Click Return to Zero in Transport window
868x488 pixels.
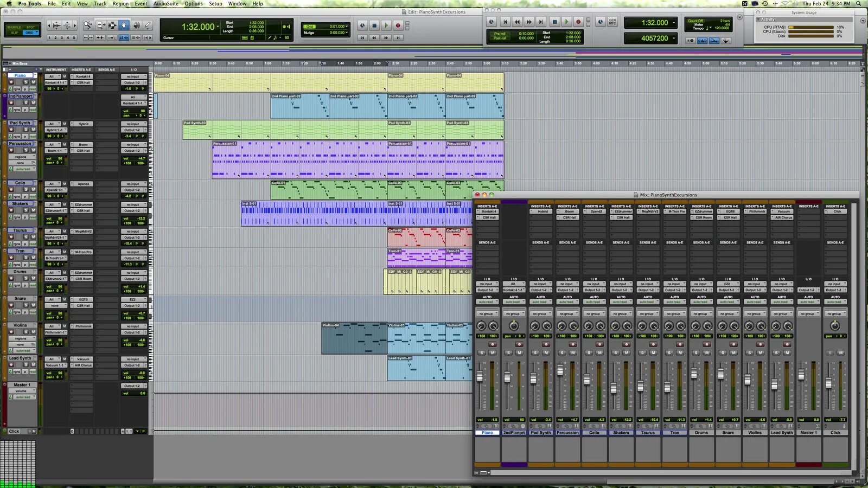coord(505,22)
